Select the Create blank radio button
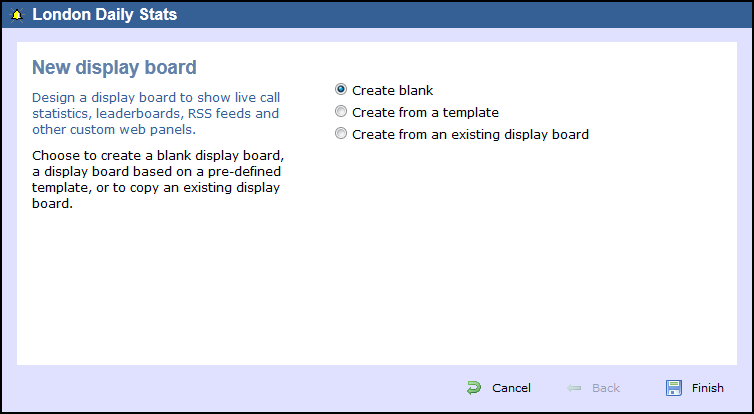 [x=341, y=90]
